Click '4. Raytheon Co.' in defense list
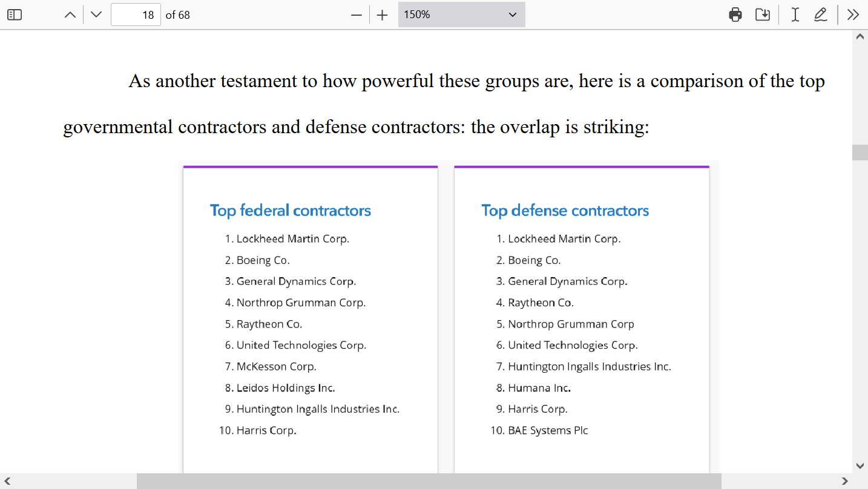This screenshot has height=489, width=868. tap(535, 303)
